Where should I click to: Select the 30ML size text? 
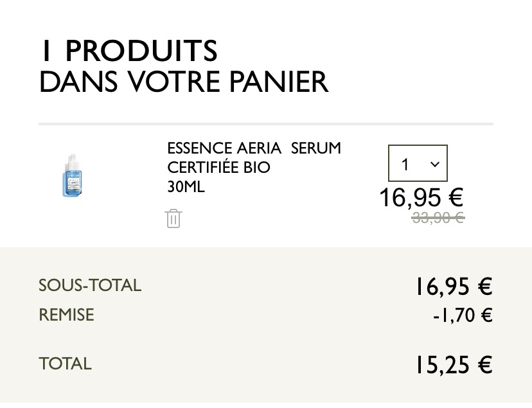coord(186,186)
